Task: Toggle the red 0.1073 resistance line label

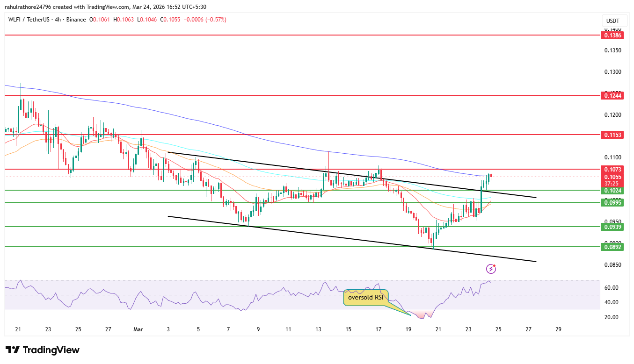Action: 612,170
